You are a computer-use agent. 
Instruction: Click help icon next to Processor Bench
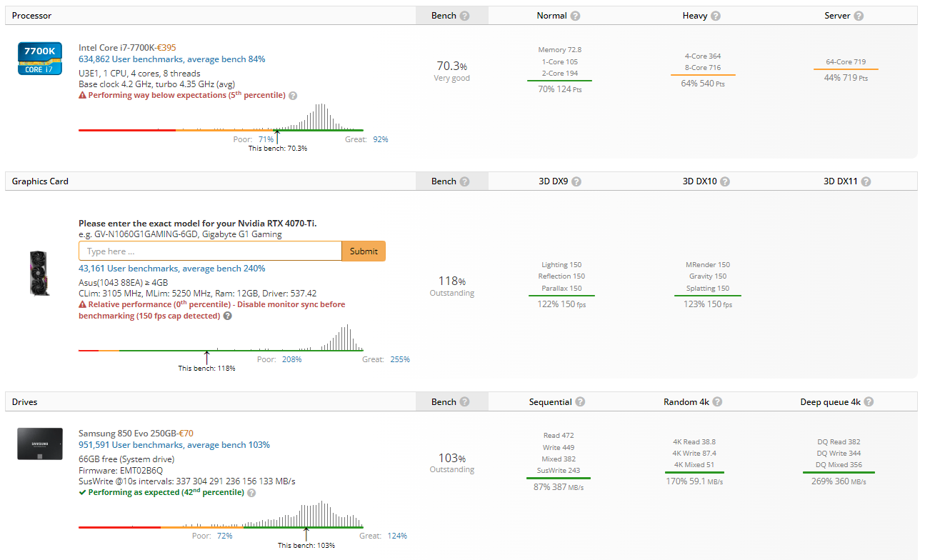point(465,16)
